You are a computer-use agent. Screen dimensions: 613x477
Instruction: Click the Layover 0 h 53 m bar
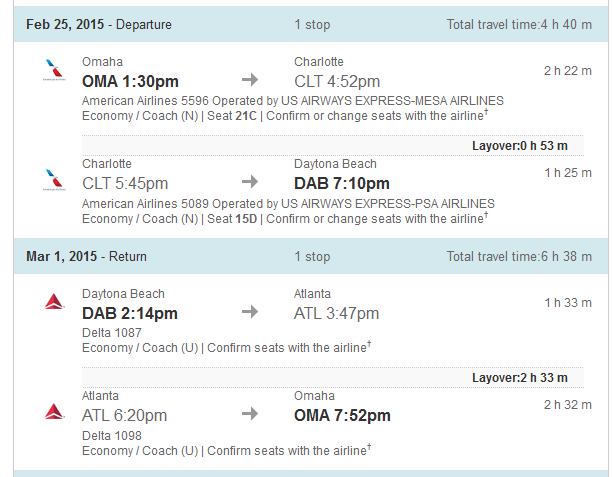[x=333, y=146]
